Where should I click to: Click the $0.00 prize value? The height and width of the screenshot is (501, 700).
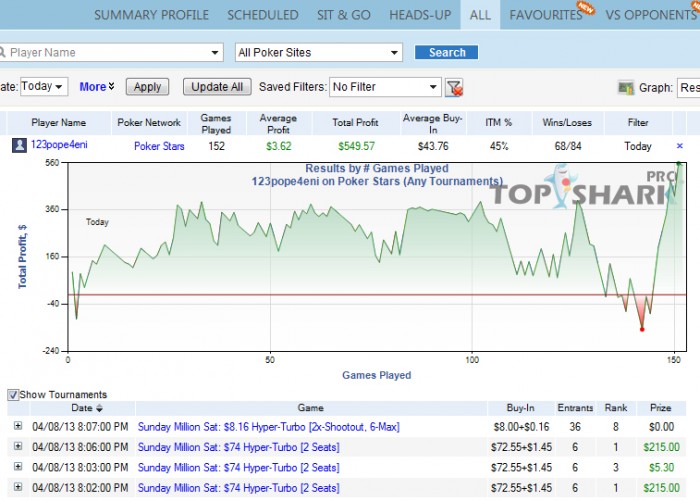pos(662,427)
